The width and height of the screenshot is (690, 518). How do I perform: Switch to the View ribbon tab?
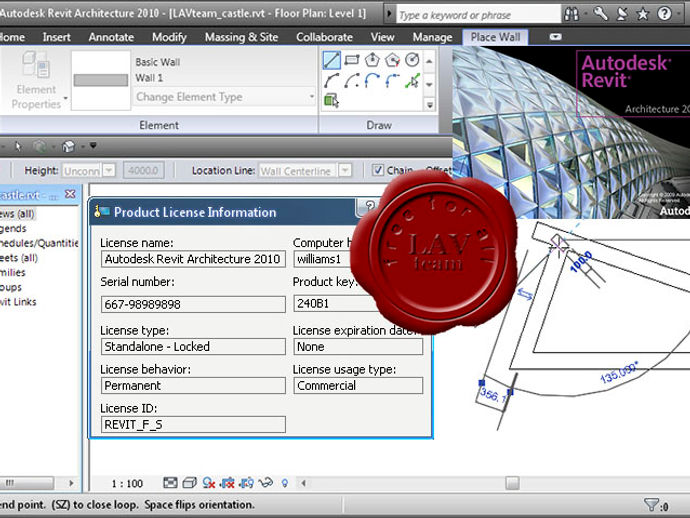tap(382, 37)
